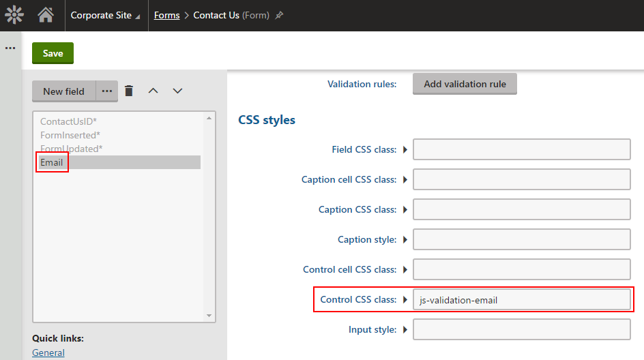Move the field down with arrow
The height and width of the screenshot is (360, 644).
(177, 91)
